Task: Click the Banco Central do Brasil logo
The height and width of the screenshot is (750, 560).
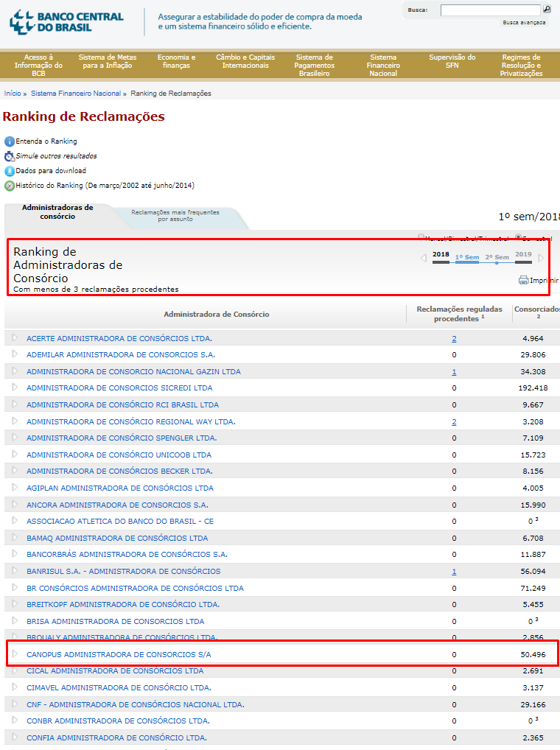Action: [x=66, y=21]
